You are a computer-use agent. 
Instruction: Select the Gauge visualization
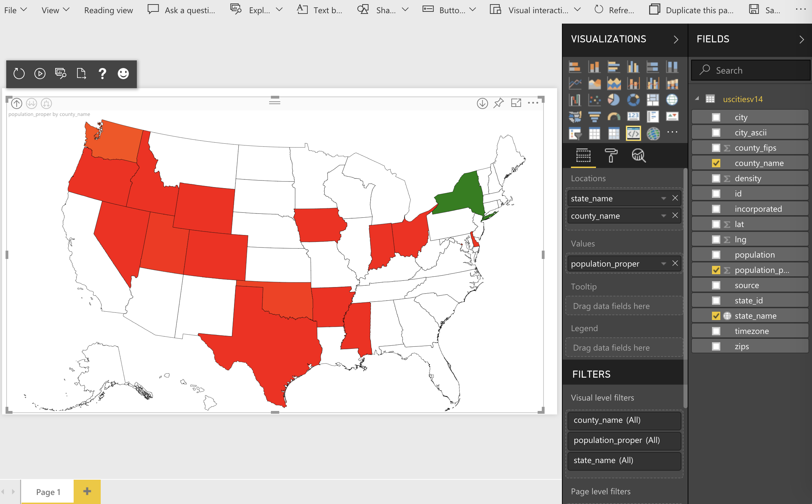coord(614,116)
